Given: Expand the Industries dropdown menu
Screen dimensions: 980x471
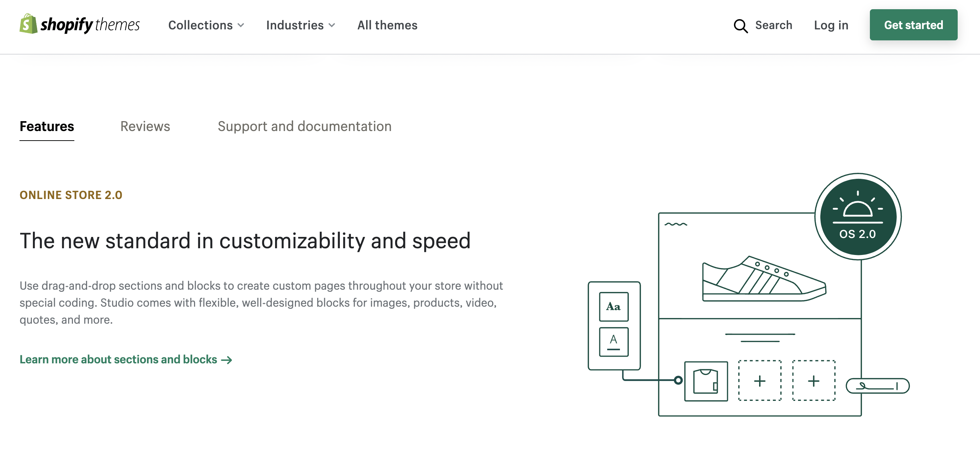Looking at the screenshot, I should click(295, 25).
